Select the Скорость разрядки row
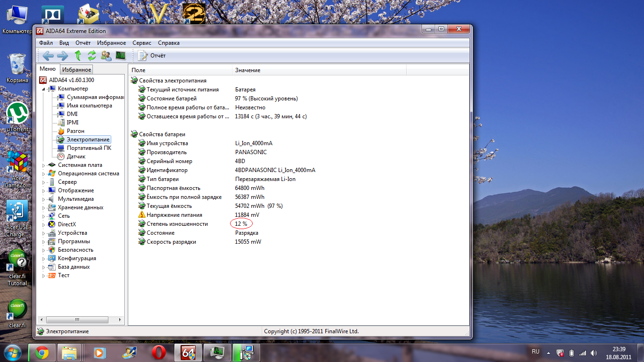 pyautogui.click(x=200, y=242)
